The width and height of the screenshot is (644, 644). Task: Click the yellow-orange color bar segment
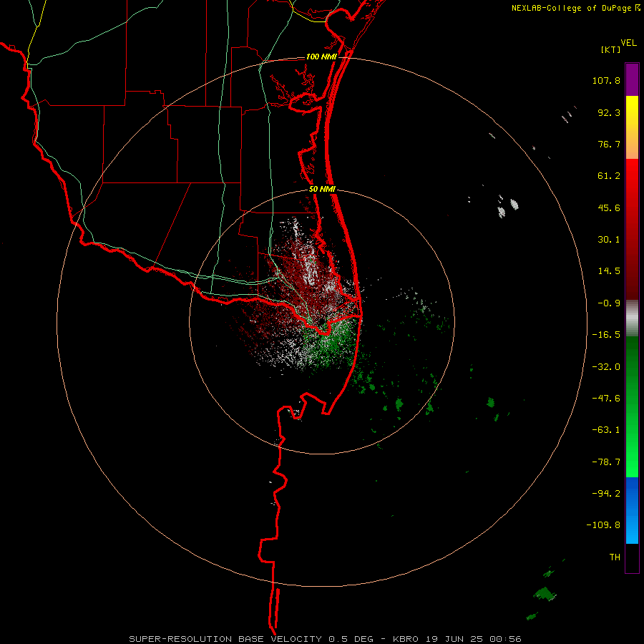(632, 127)
